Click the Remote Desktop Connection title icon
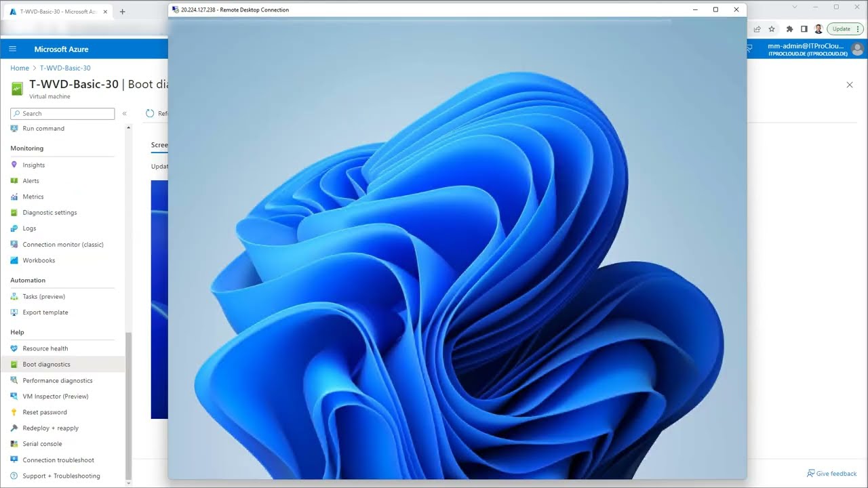This screenshot has height=488, width=868. click(x=176, y=9)
